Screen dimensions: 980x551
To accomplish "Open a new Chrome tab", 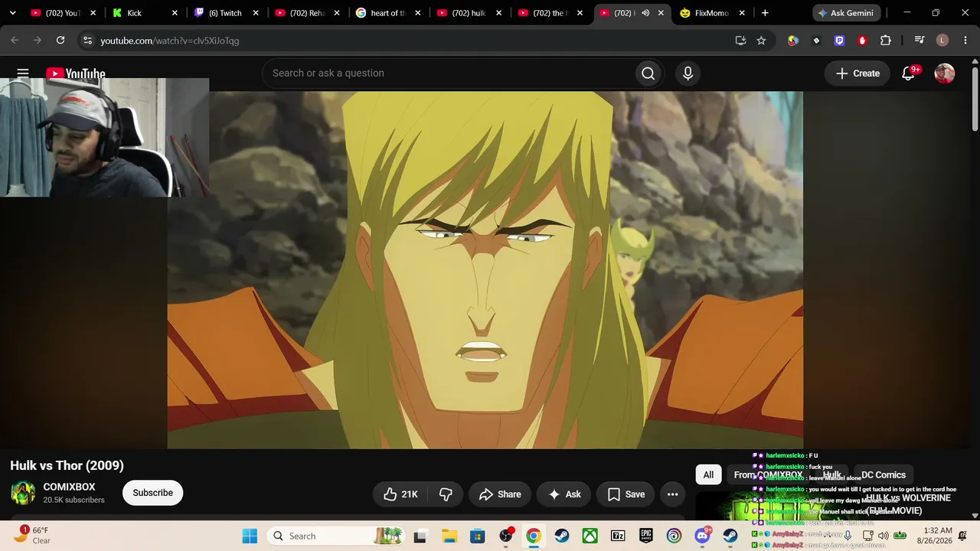I will tap(765, 13).
